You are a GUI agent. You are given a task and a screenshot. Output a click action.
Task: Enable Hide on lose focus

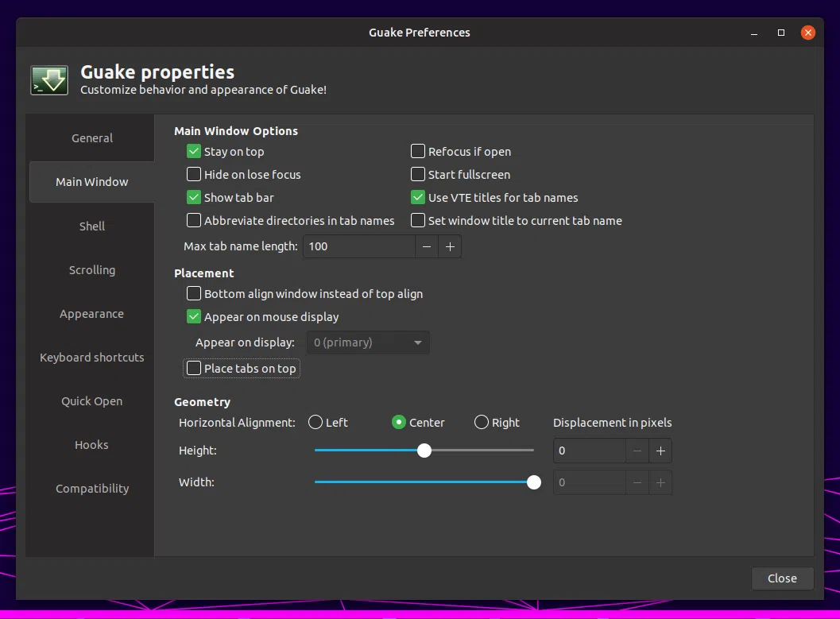click(x=193, y=175)
